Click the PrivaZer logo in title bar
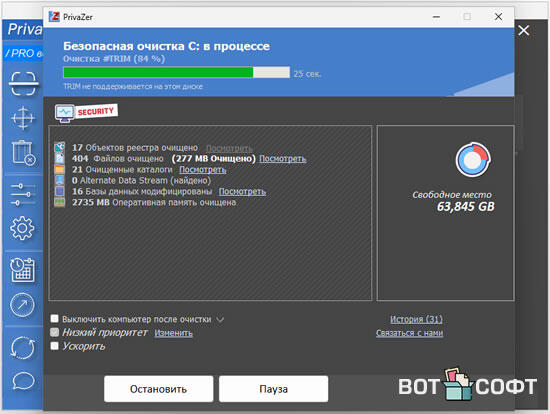This screenshot has height=414, width=550. pos(54,16)
